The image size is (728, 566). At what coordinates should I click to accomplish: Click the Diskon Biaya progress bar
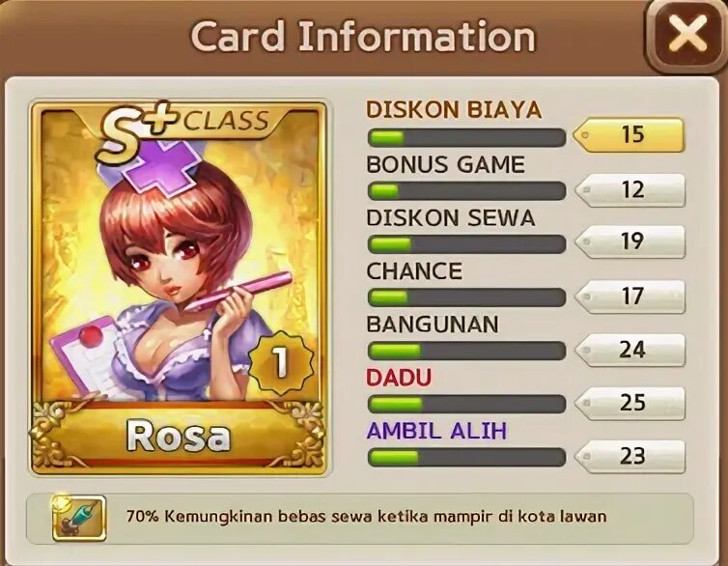pos(466,137)
